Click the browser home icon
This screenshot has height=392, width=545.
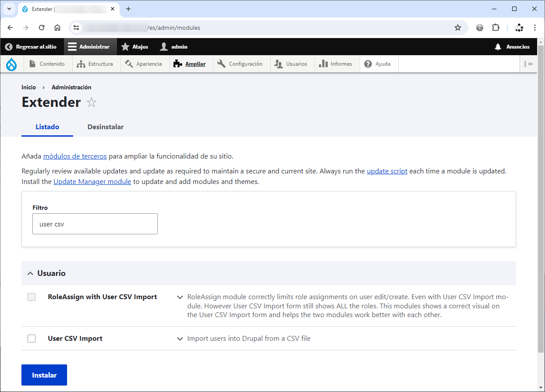point(57,28)
